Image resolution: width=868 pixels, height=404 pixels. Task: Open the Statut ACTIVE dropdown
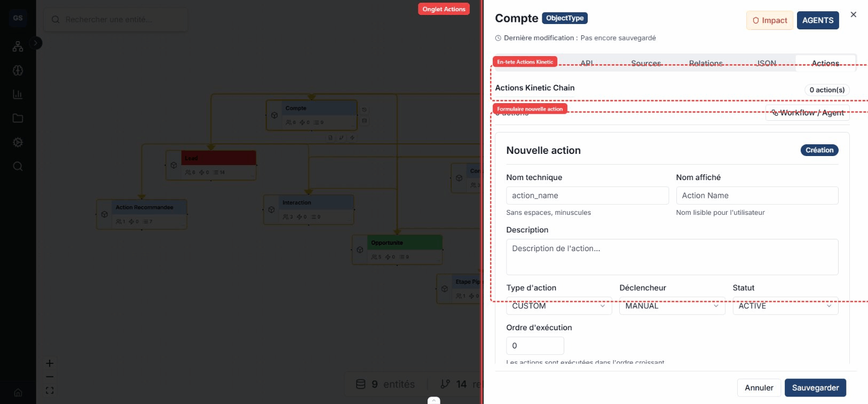pos(785,306)
